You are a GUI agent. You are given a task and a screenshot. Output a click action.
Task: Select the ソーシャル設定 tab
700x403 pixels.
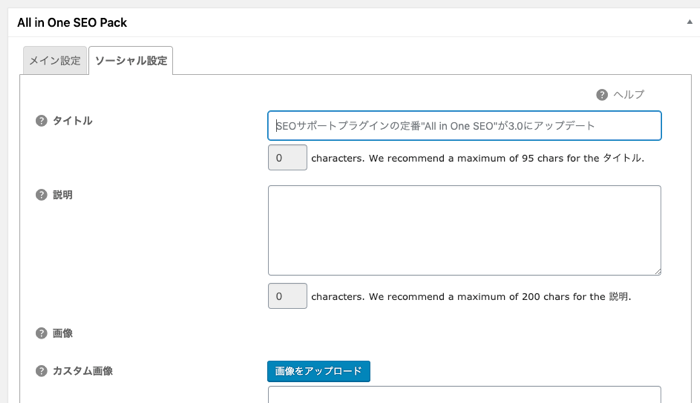[131, 60]
